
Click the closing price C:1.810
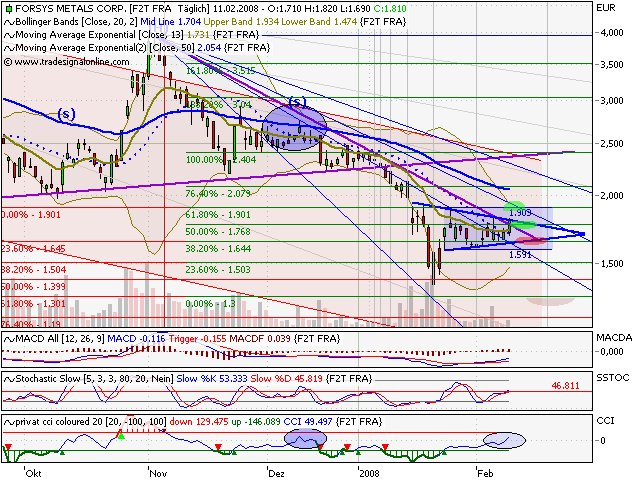tap(390, 9)
